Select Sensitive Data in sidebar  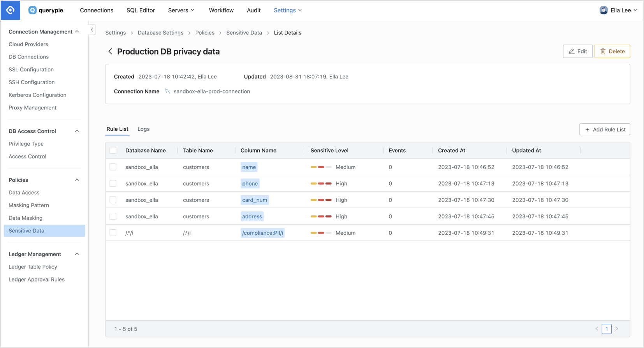[x=44, y=231]
